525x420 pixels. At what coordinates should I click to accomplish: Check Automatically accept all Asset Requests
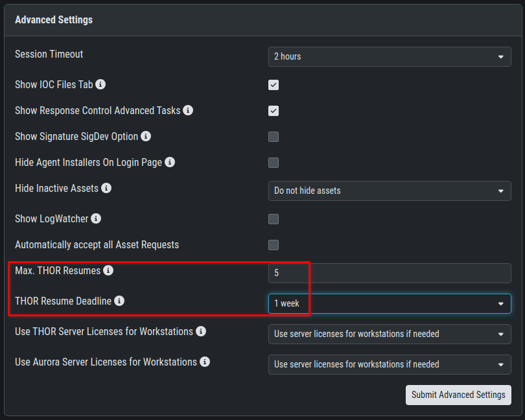(x=274, y=245)
